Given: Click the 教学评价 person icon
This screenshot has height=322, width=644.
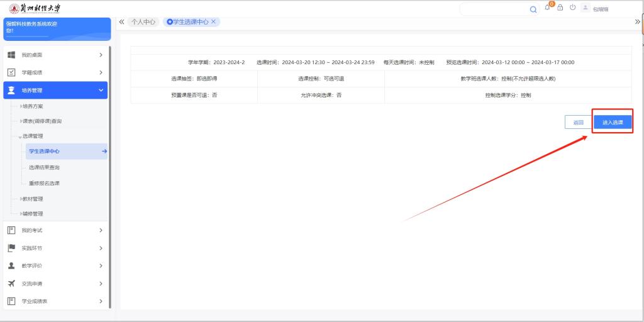Looking at the screenshot, I should click(11, 265).
